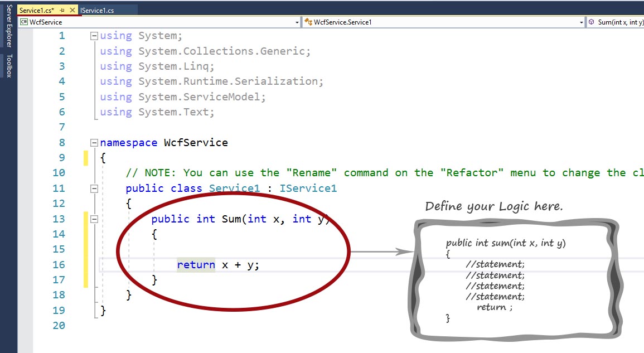This screenshot has height=353, width=644.
Task: Click line number 20 in the margin
Action: point(59,326)
